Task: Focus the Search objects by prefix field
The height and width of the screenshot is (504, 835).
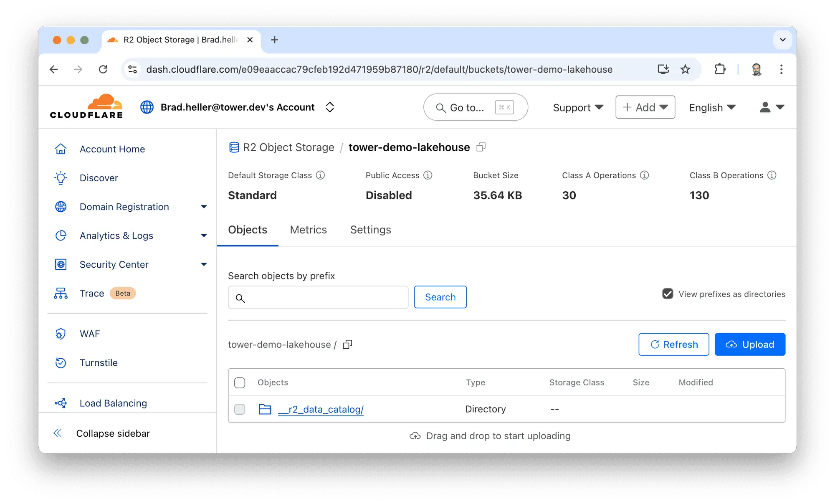Action: pos(318,297)
